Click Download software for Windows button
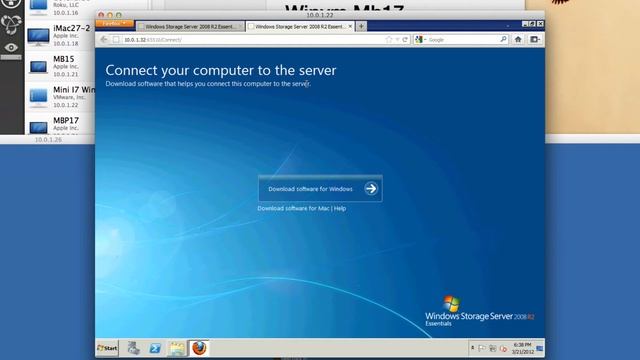Viewport: 640px width, 360px height. tap(320, 189)
